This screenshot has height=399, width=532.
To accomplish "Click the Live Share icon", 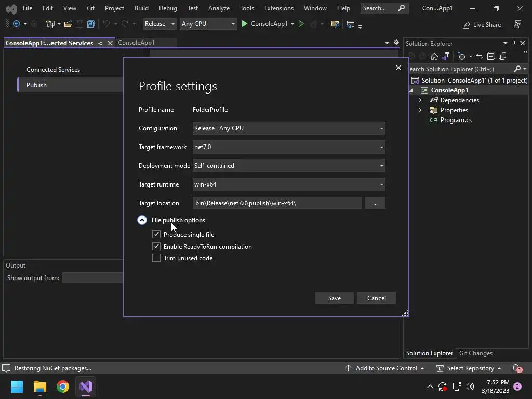I will click(466, 25).
